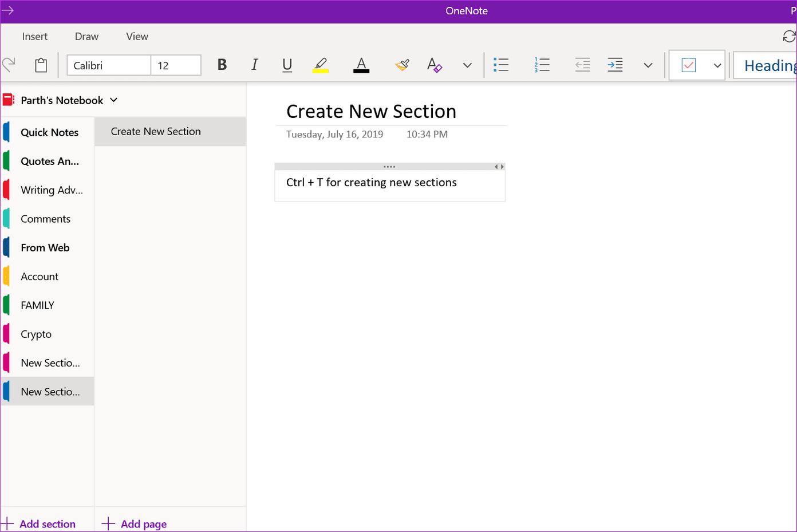Toggle bold formatting
The image size is (797, 532).
tap(222, 65)
